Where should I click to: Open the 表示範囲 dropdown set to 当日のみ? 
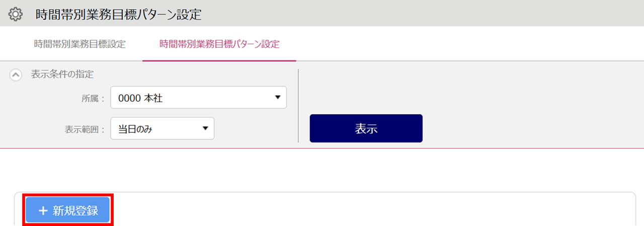coord(162,128)
